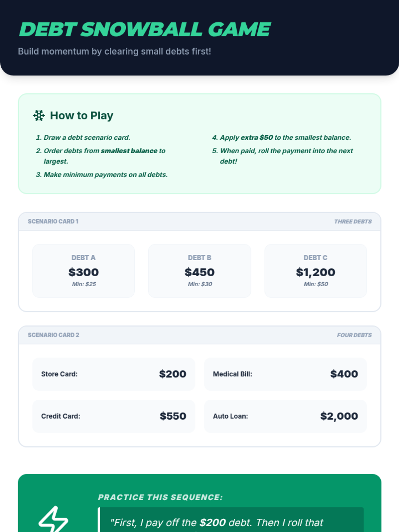Click the How to Play heading
This screenshot has height=532, width=399.
(81, 115)
